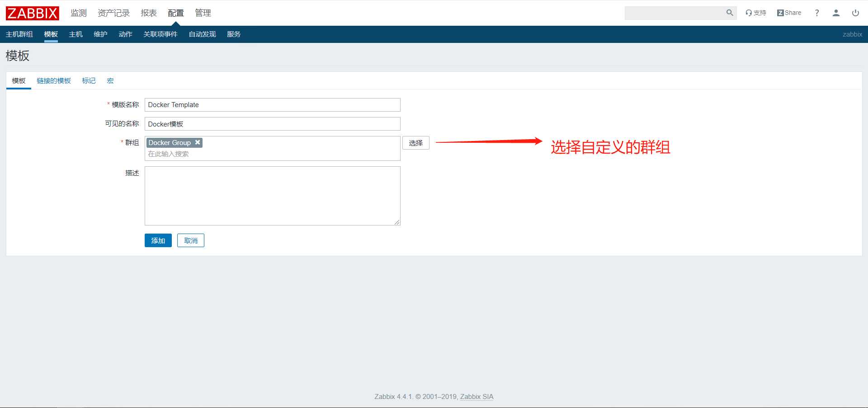The image size is (868, 408).
Task: Go to 主机群组 submenu
Action: (19, 34)
